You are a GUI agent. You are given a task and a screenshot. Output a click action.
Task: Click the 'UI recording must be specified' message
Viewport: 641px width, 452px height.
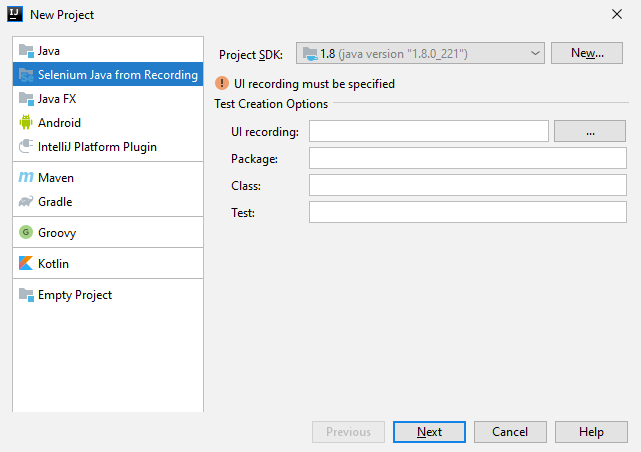pos(314,84)
